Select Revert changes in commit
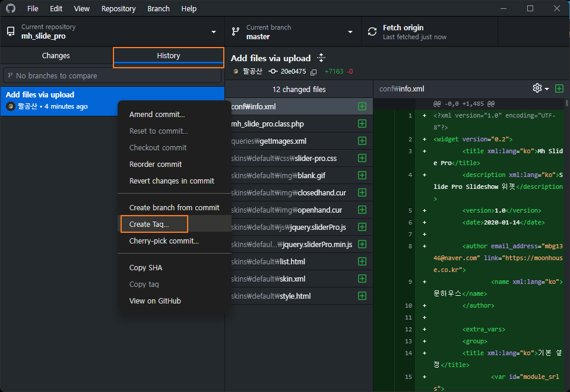Screen dimensions: 570x392 tap(175, 181)
